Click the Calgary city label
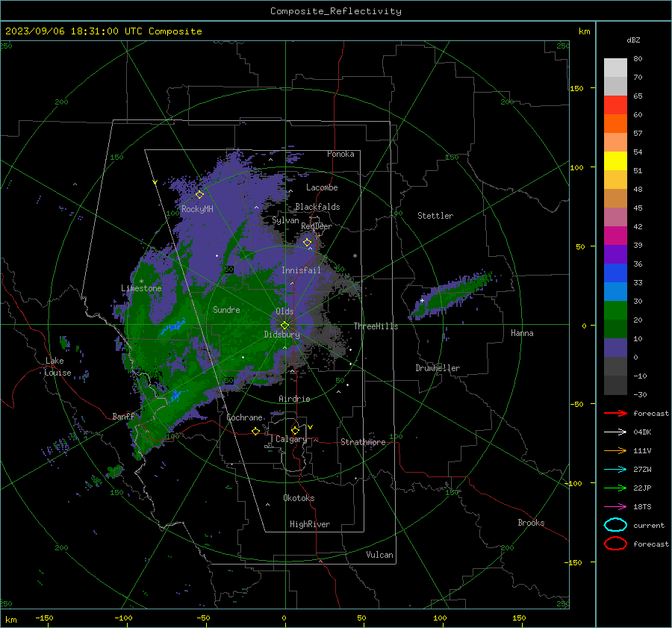This screenshot has height=628, width=672. click(291, 439)
